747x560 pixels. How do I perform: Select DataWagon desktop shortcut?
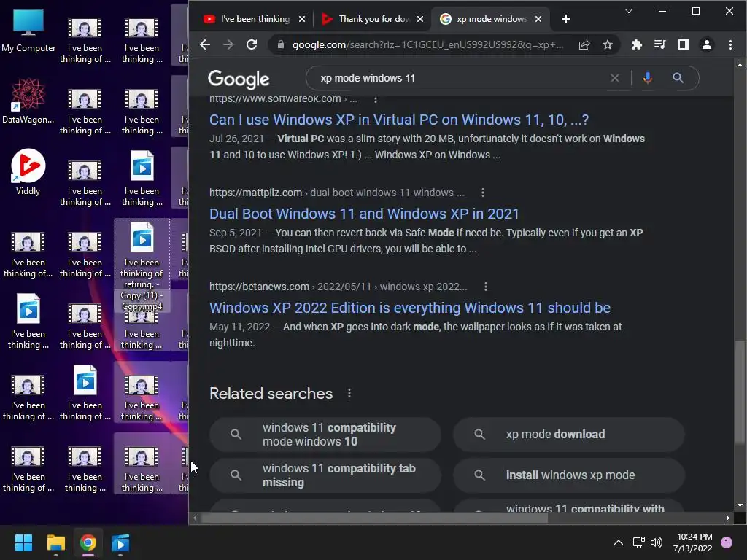click(x=28, y=101)
